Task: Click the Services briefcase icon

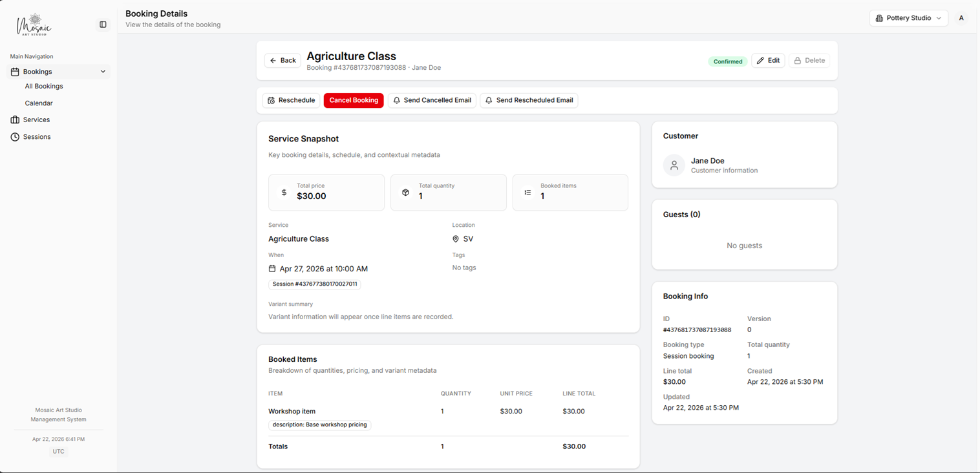Action: coord(15,120)
